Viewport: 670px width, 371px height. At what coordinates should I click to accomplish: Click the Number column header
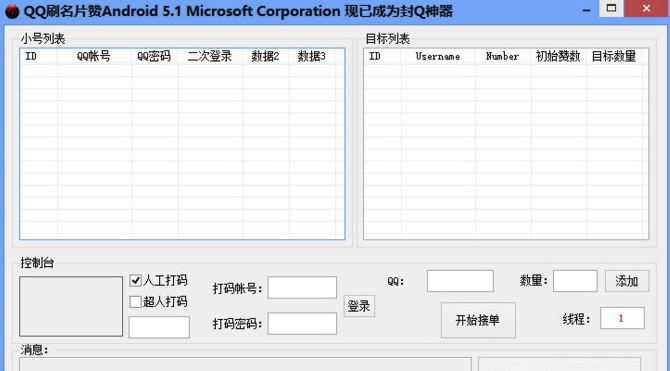click(x=503, y=56)
